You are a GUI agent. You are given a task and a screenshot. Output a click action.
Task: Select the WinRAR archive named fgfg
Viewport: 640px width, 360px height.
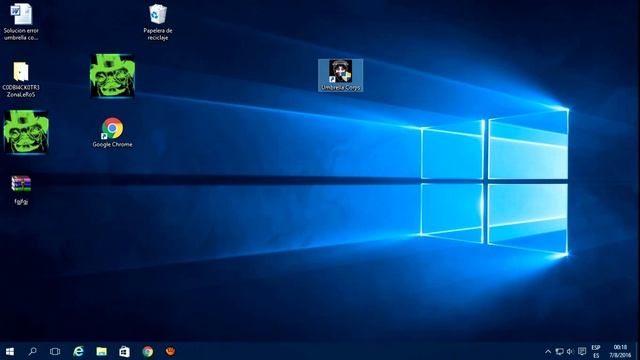(21, 190)
